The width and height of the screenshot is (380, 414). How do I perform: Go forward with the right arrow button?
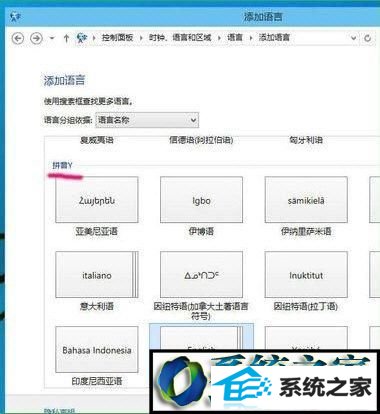(x=36, y=38)
